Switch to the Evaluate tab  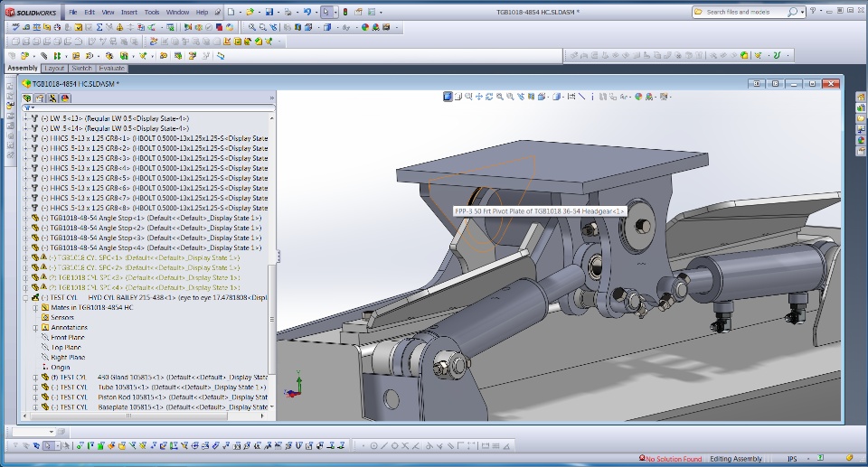[111, 69]
